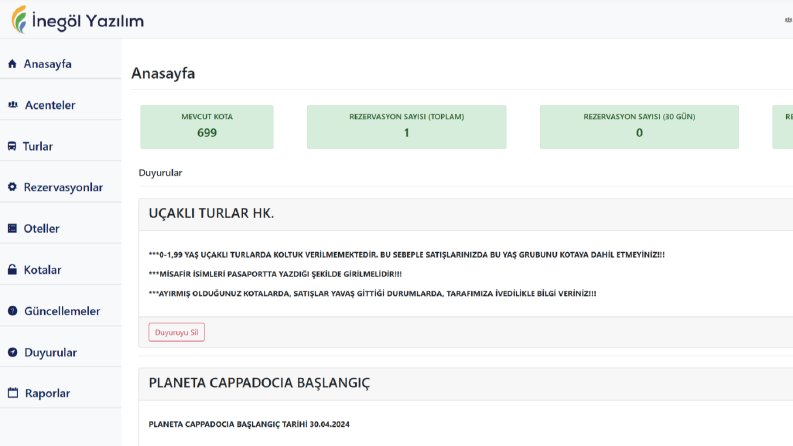Screen dimensions: 793x446
Task: Click the İnegöl Yazılım leaf logo
Action: [19, 20]
